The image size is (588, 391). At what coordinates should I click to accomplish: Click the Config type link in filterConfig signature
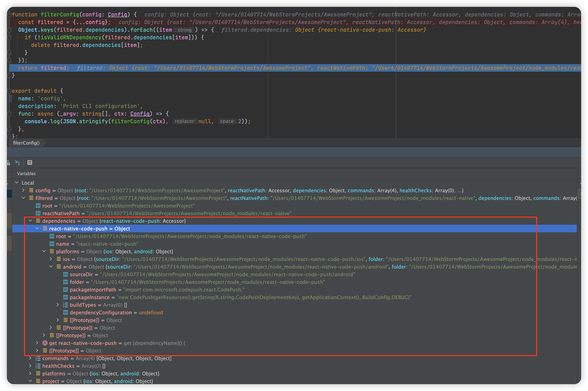(x=117, y=15)
